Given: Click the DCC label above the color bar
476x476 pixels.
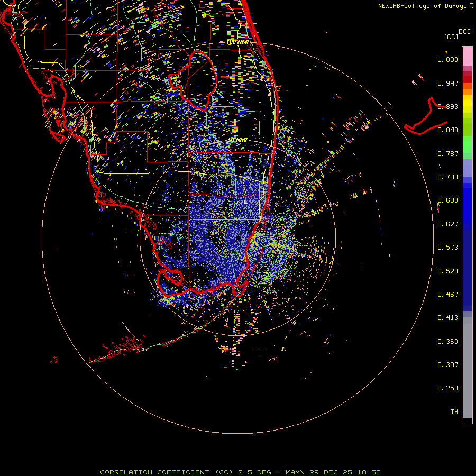Looking at the screenshot, I should 465,32.
